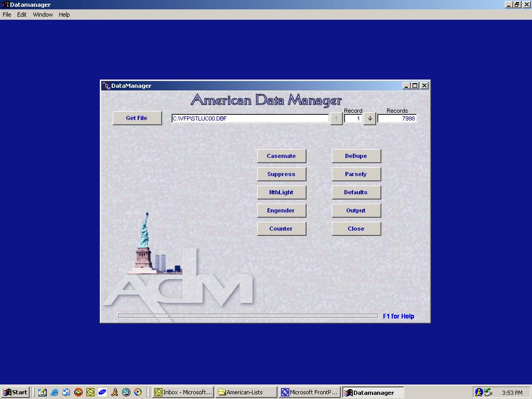Restore down the outer Datamanager application window
This screenshot has height=399, width=532.
[517, 5]
